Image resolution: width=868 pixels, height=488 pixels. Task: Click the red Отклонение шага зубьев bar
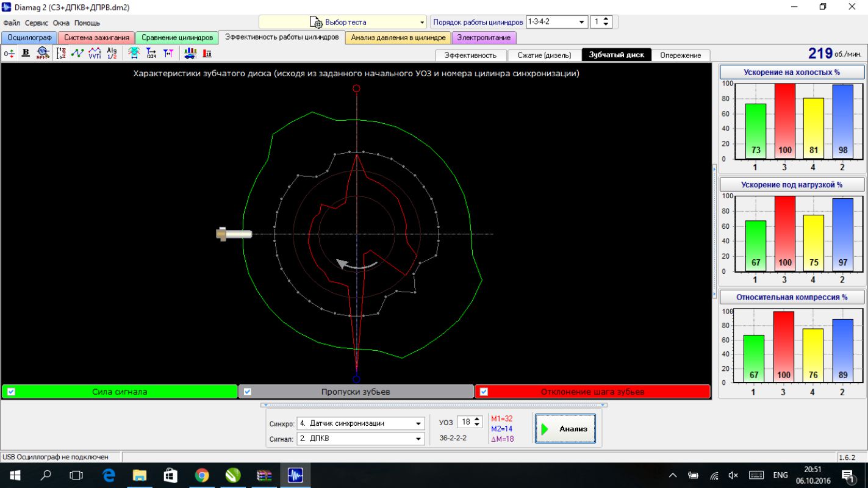(592, 392)
